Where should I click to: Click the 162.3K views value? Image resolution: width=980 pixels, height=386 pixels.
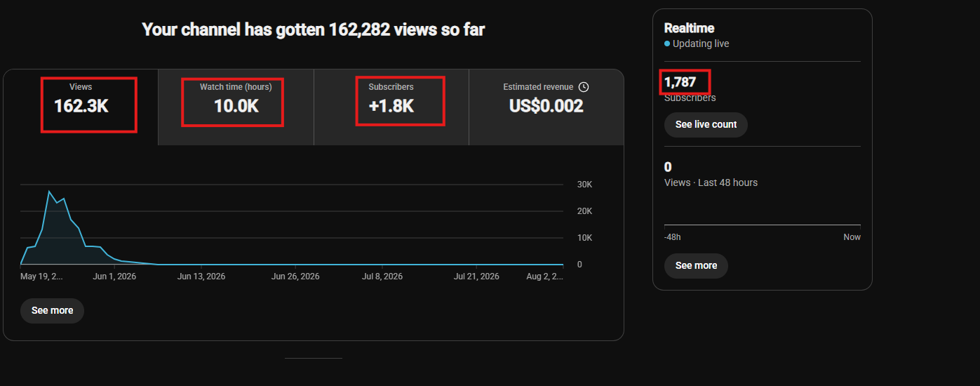[x=81, y=106]
